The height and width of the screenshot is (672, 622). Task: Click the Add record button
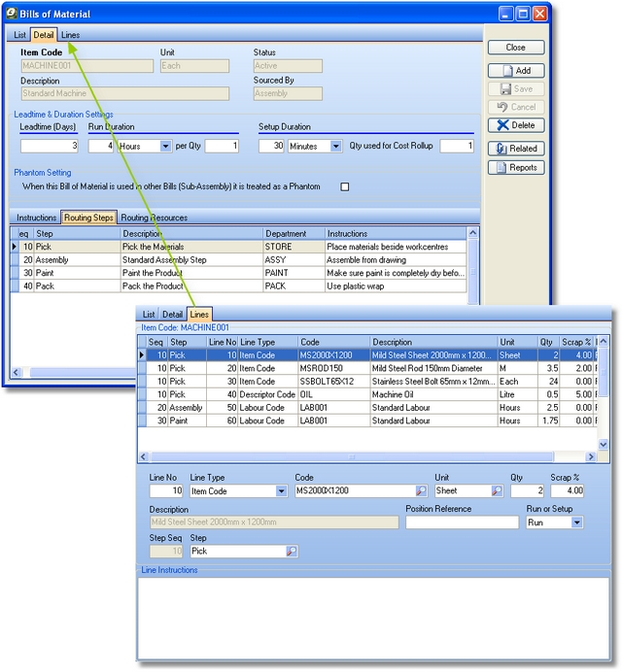point(515,71)
